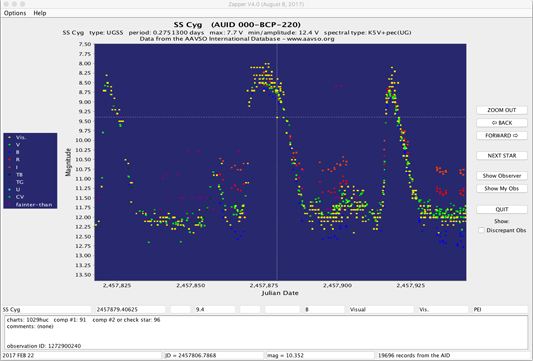Advance with the FORWARD button
533x361 pixels.
pos(502,135)
